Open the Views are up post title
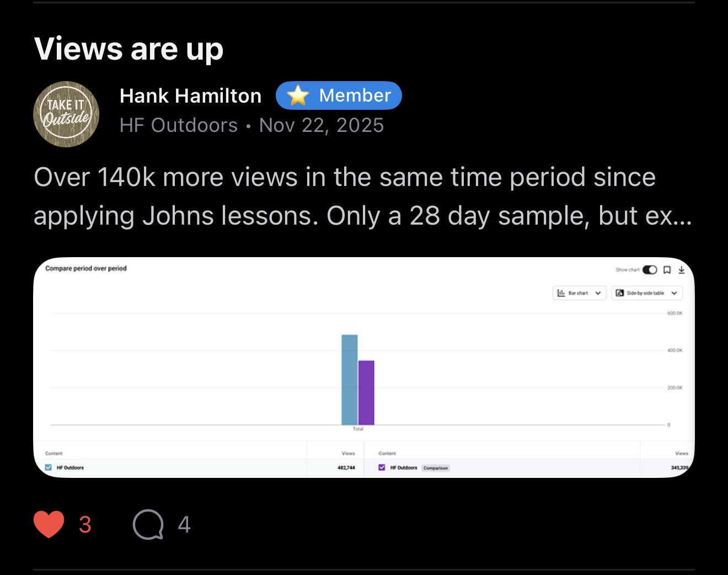Image resolution: width=728 pixels, height=575 pixels. click(x=129, y=49)
